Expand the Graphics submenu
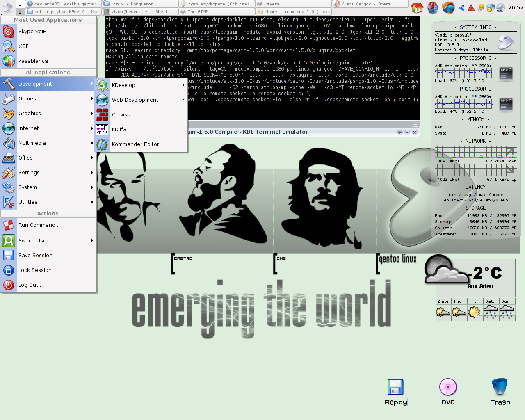525x420 pixels. [x=48, y=114]
